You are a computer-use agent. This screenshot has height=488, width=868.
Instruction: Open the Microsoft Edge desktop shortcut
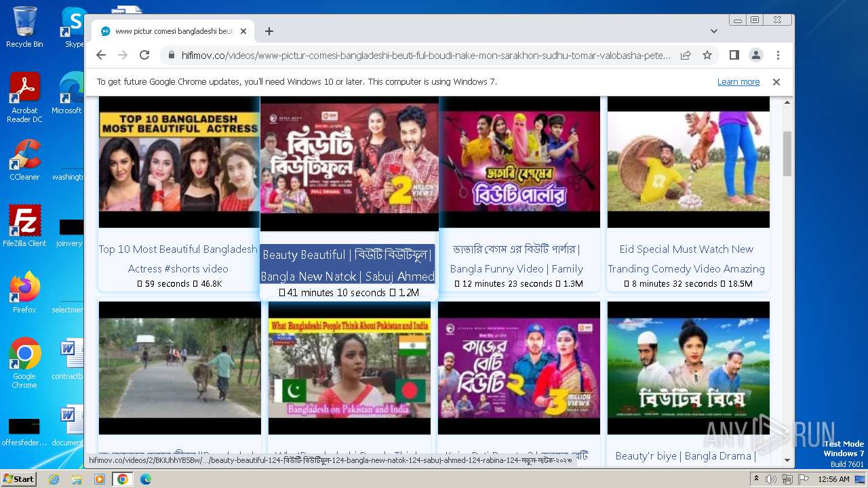[x=68, y=94]
